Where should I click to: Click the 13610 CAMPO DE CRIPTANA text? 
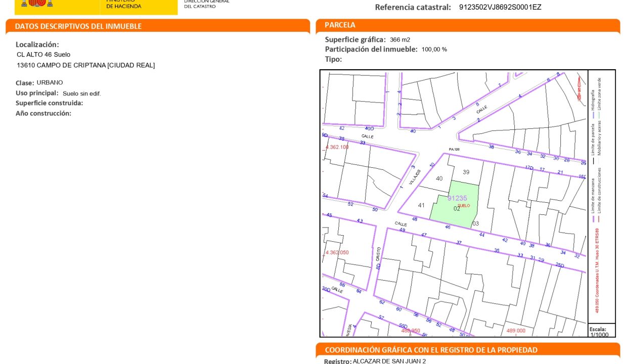pos(85,65)
